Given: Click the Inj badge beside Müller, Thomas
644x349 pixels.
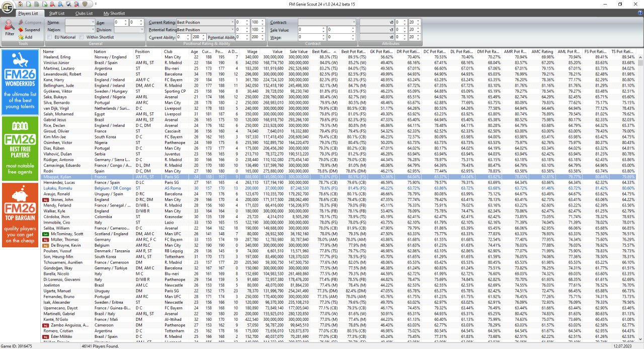Looking at the screenshot, I should click(x=45, y=239).
